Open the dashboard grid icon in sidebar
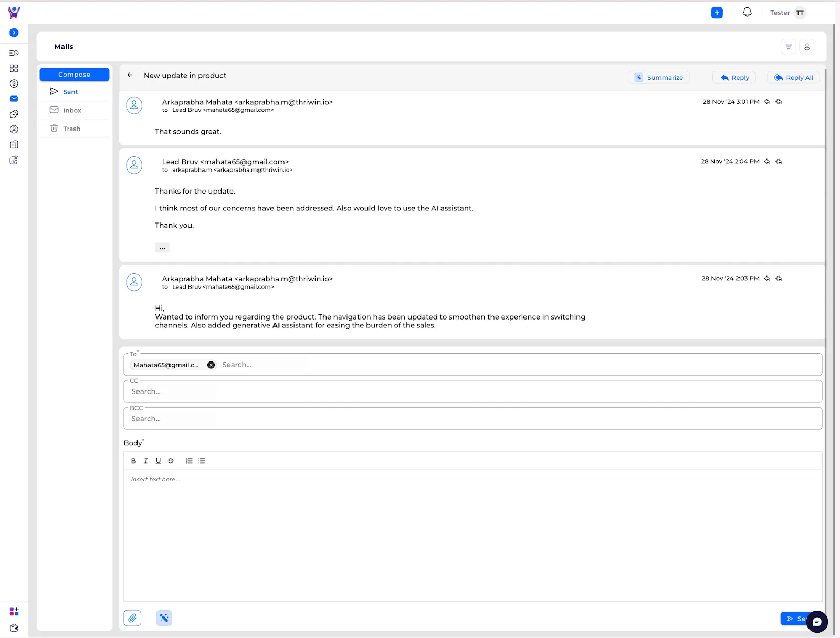Screen dimensions: 840x638 14,68
